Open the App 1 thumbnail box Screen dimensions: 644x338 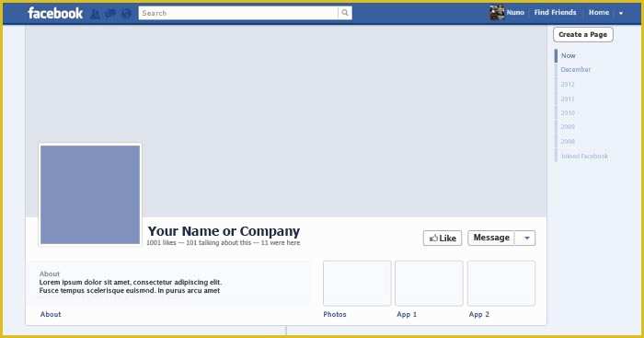(429, 284)
